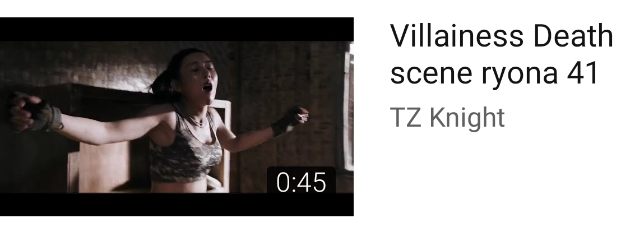Click the word 'Death' in the title
The image size is (644, 232).
click(573, 36)
